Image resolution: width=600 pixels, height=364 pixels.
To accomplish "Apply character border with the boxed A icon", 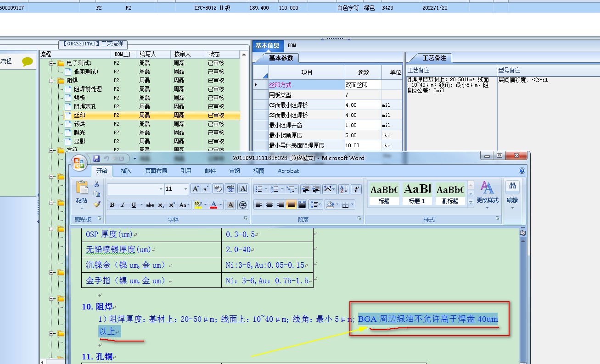I will point(243,189).
